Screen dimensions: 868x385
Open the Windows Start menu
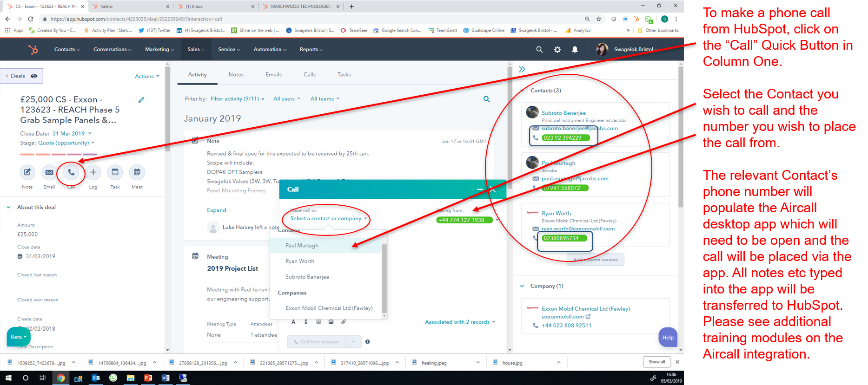coord(8,378)
